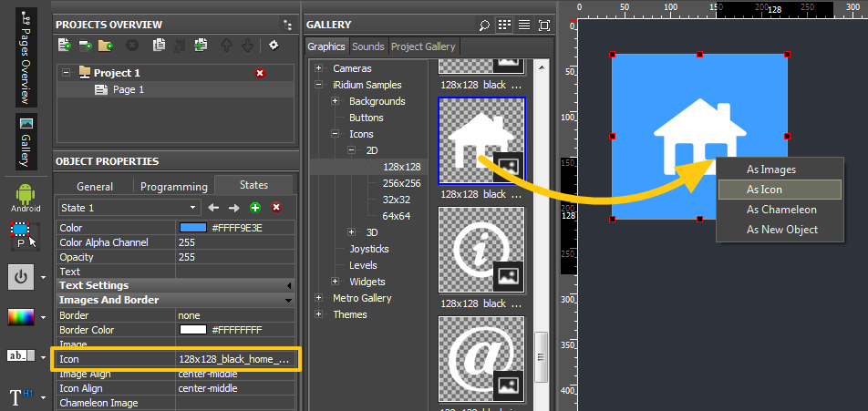Switch to General properties tab

[95, 187]
